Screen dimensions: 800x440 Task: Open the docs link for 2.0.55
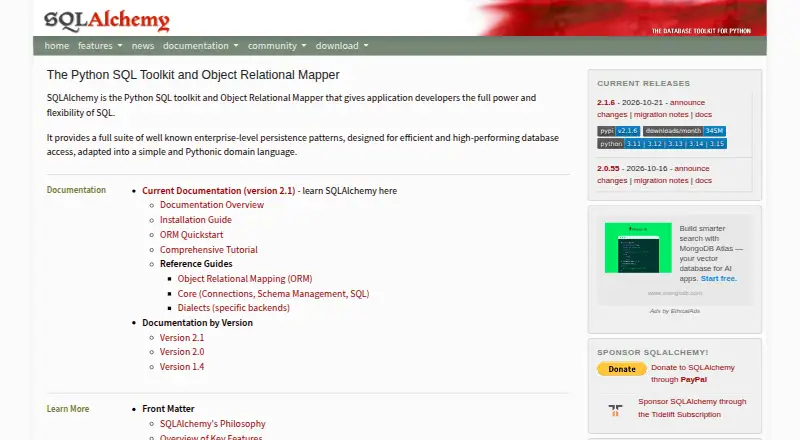click(703, 181)
